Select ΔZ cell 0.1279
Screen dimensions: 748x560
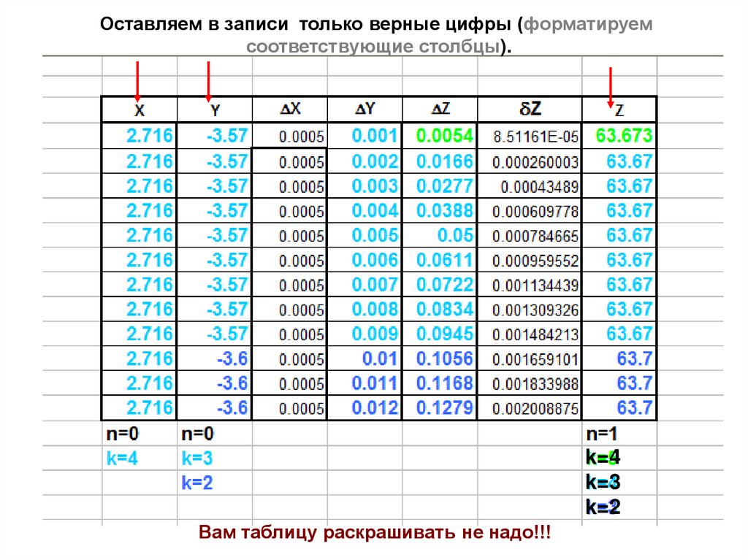coord(440,408)
